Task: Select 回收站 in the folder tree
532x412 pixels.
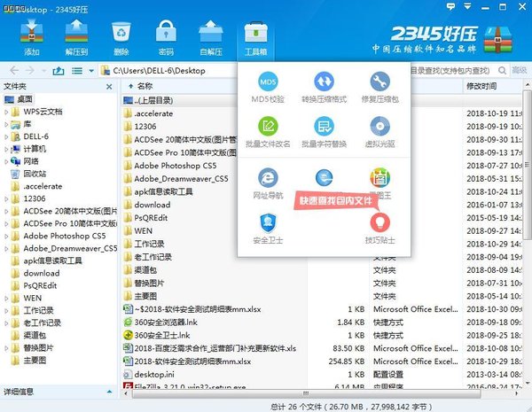Action: 28,174
